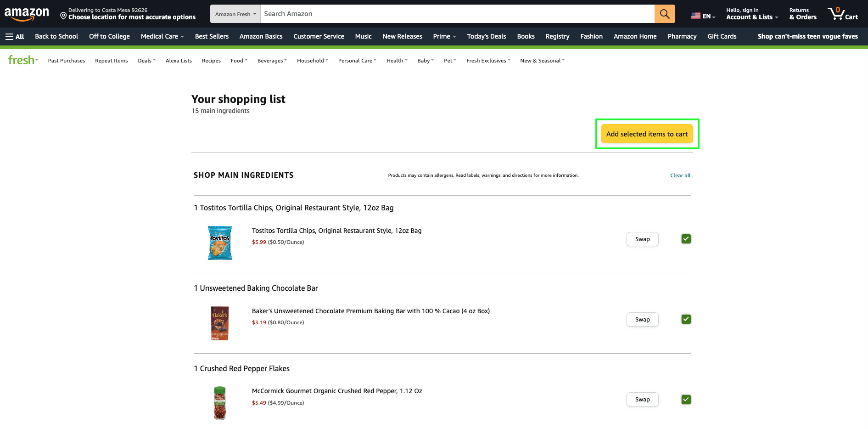Go to Best Sellers

pos(212,37)
